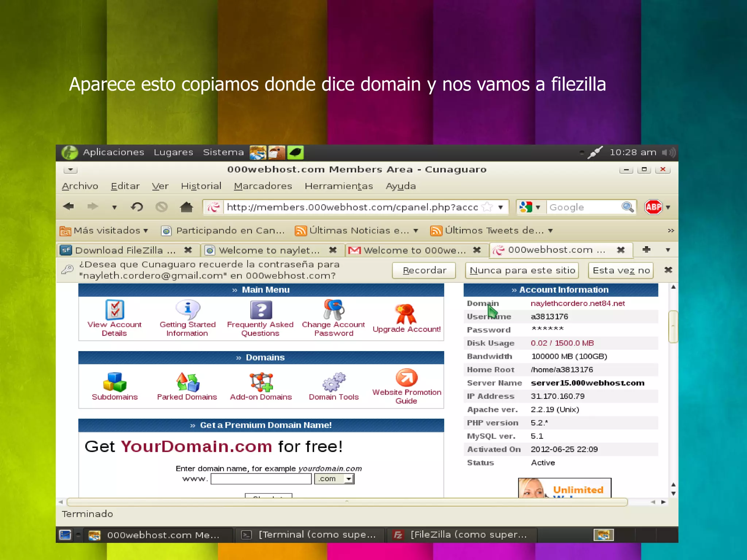This screenshot has width=747, height=560.
Task: Close the Download FileZilla tab
Action: (188, 250)
